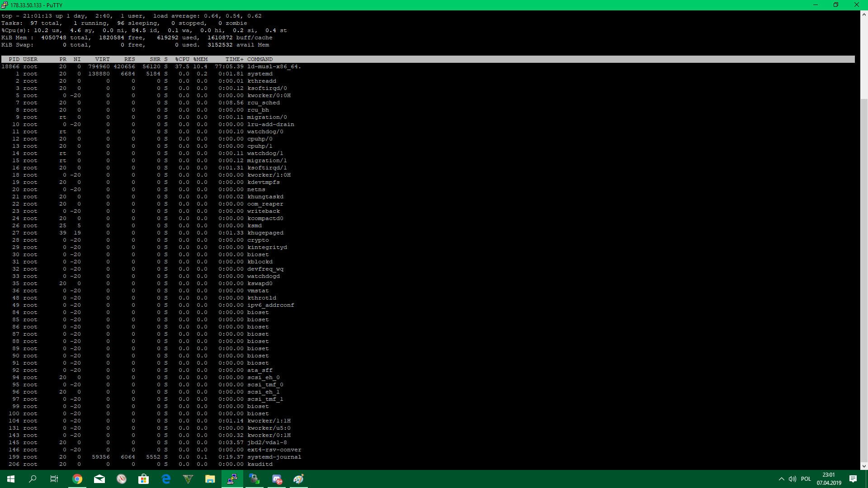868x488 pixels.
Task: Open the volume speaker control
Action: point(793,479)
